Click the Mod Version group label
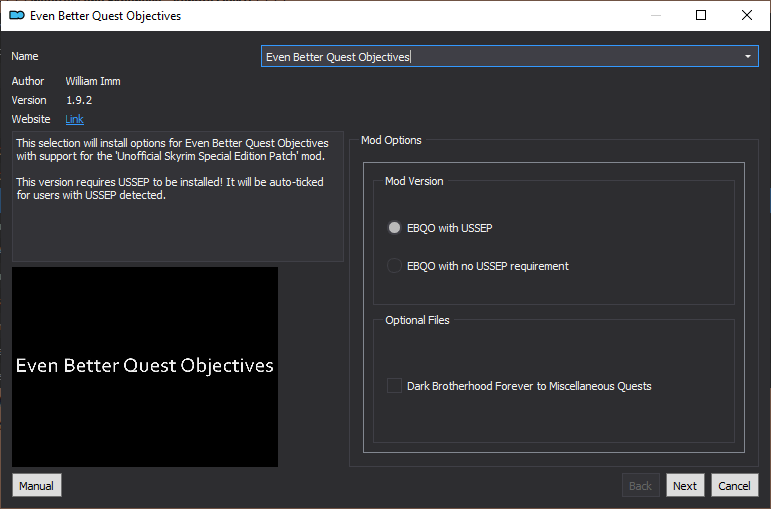 tap(414, 181)
